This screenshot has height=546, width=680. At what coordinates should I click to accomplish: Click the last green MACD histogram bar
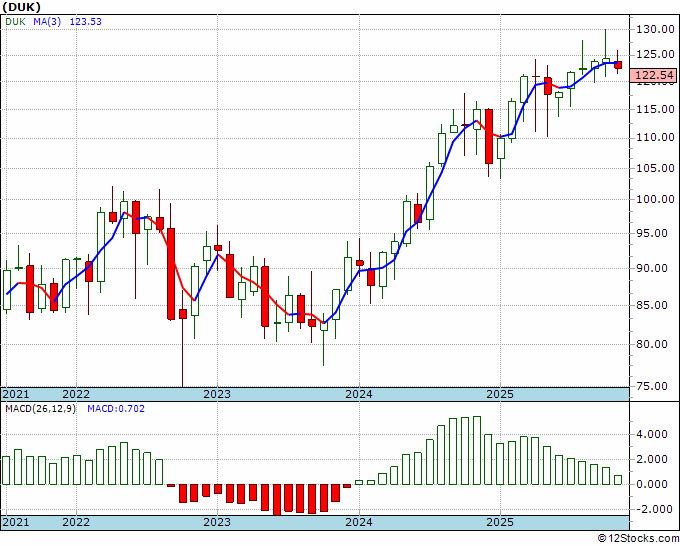pos(618,480)
